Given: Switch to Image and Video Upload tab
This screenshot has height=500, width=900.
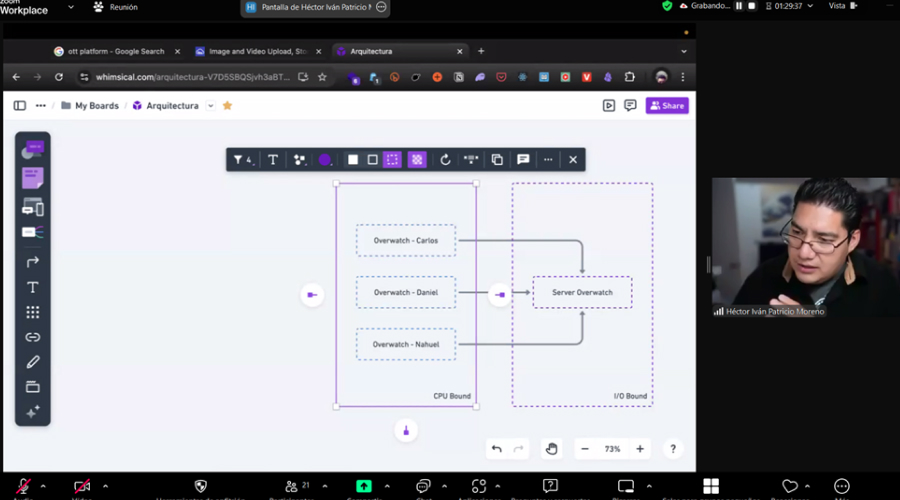Looking at the screenshot, I should click(x=258, y=51).
